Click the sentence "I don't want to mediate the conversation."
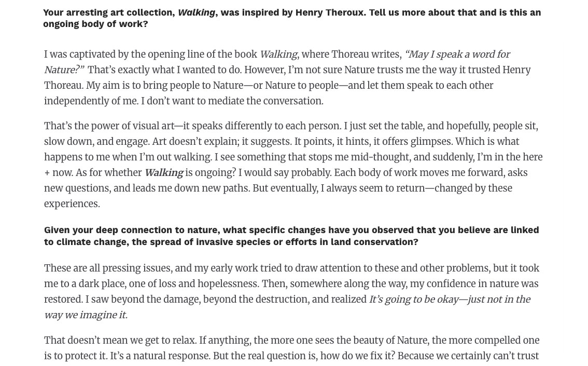This screenshot has width=588, height=366. click(232, 101)
